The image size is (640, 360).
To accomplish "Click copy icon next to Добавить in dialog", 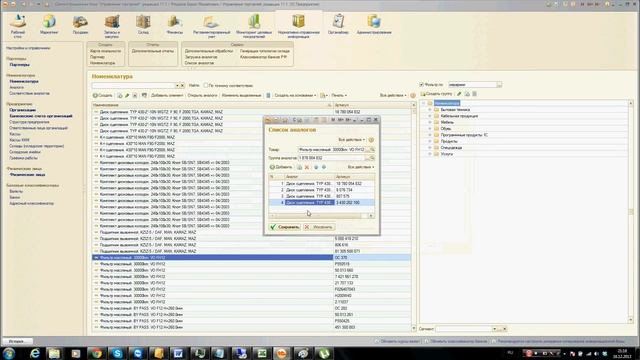I will coord(299,167).
